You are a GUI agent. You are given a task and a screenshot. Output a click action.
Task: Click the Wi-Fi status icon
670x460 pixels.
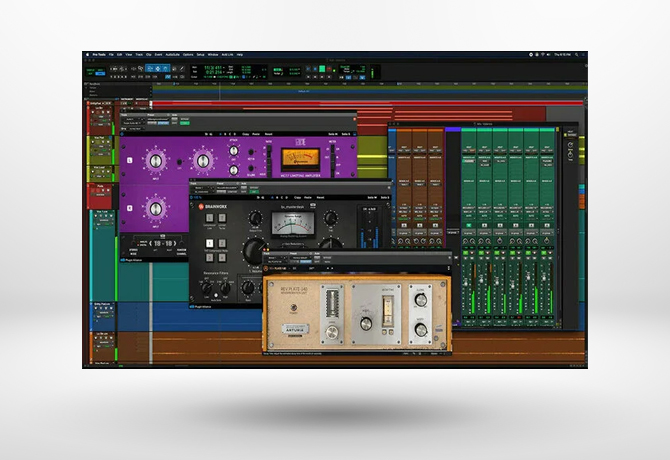pyautogui.click(x=543, y=55)
